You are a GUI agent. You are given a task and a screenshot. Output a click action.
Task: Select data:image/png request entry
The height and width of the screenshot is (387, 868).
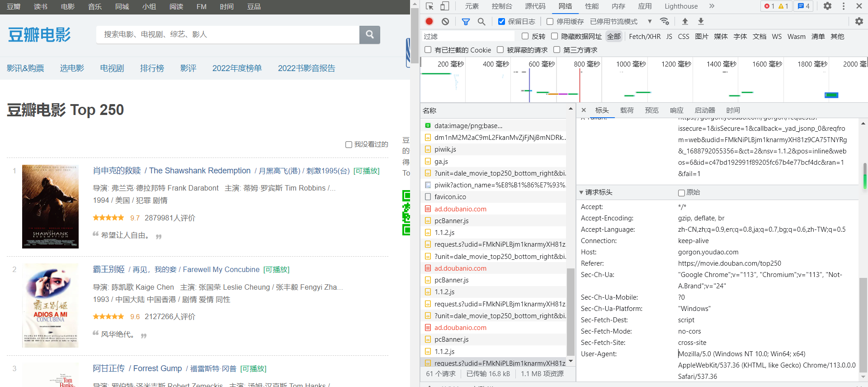point(493,126)
